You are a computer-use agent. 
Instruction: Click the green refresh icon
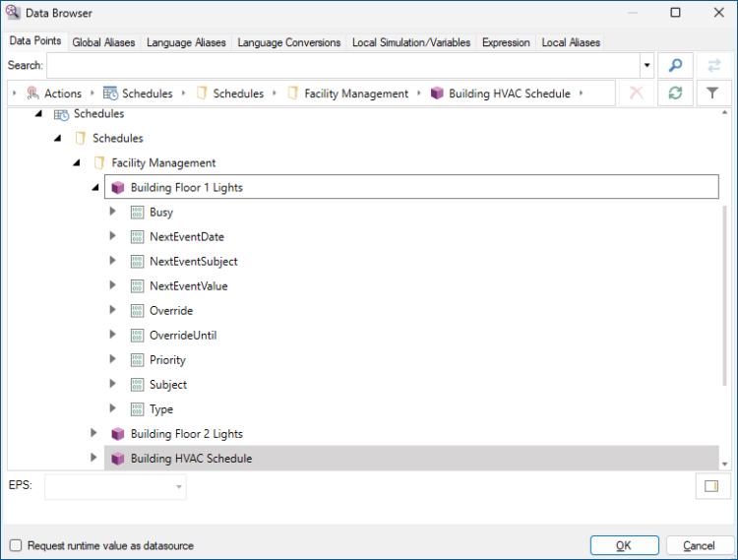[x=675, y=93]
